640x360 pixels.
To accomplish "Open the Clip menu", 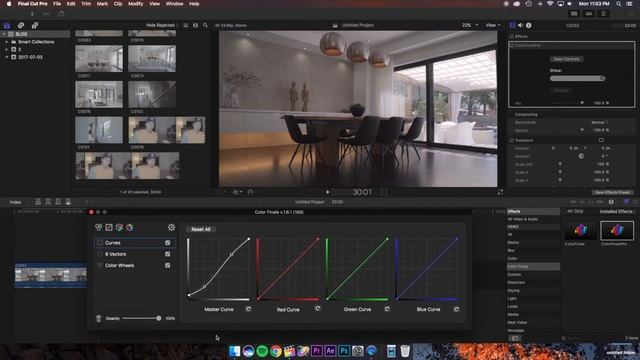I will point(118,4).
